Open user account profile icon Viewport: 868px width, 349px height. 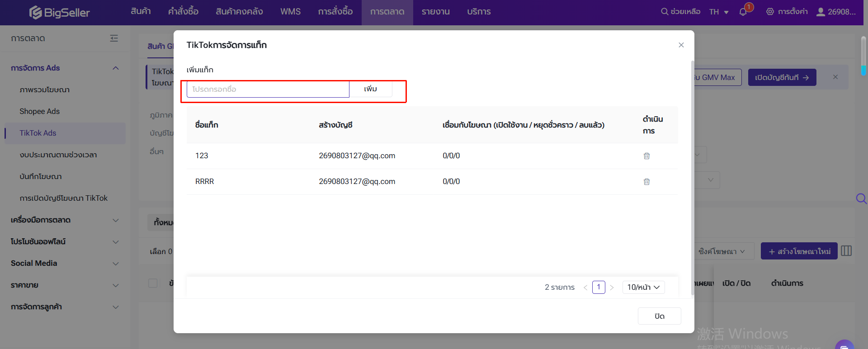pos(821,12)
